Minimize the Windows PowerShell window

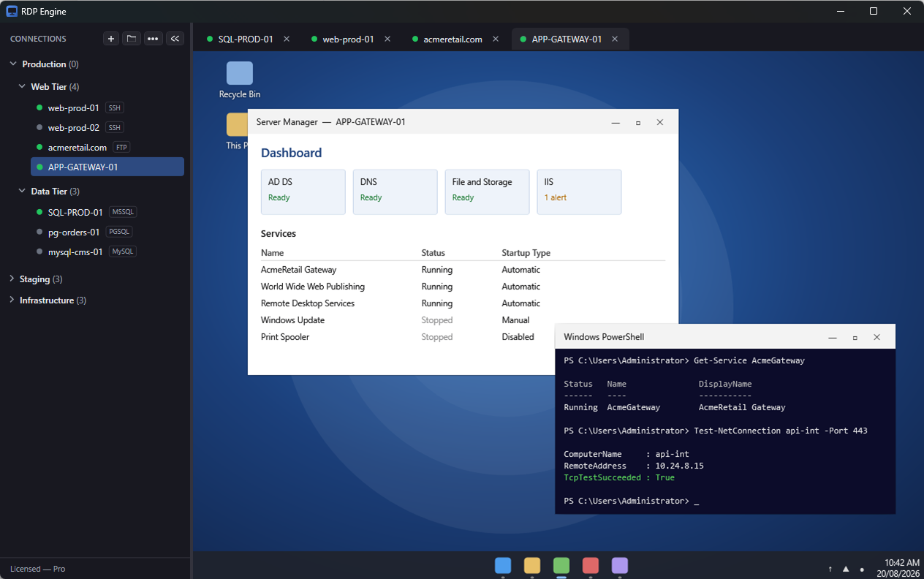pyautogui.click(x=833, y=337)
